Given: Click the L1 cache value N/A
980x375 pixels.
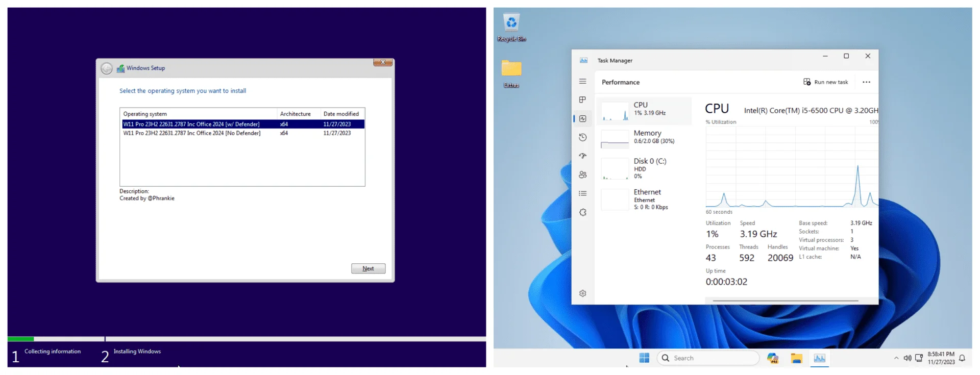Looking at the screenshot, I should click(856, 257).
